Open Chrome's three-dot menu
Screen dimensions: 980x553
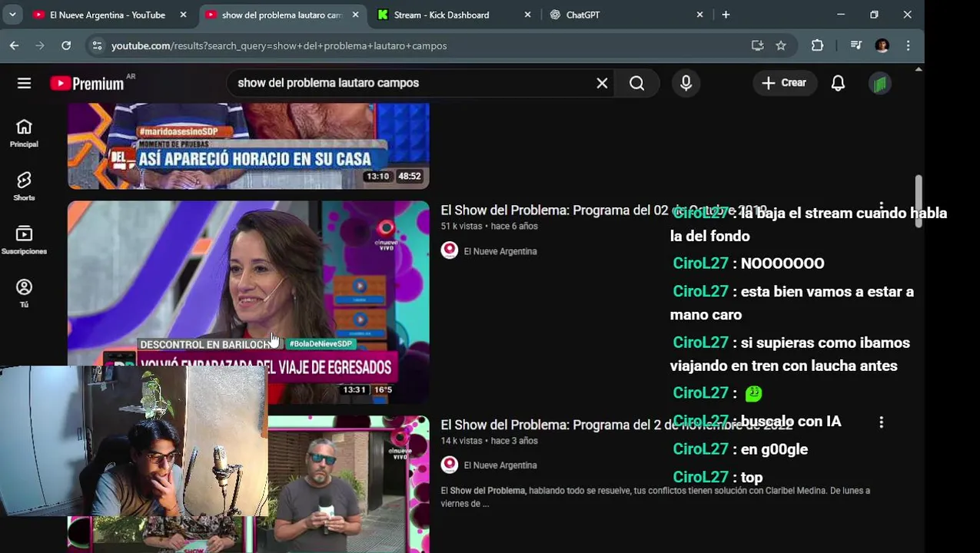coord(908,45)
